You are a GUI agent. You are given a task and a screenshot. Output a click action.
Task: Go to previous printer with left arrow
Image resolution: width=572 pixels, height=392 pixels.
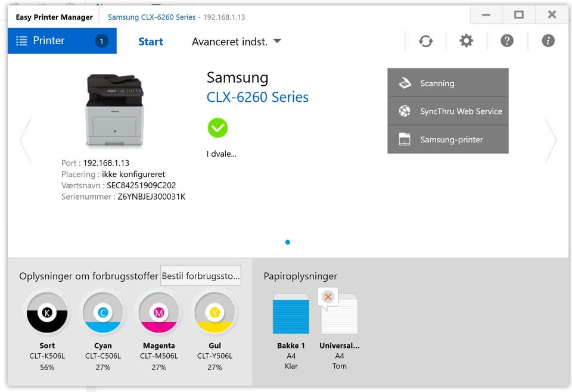click(26, 140)
